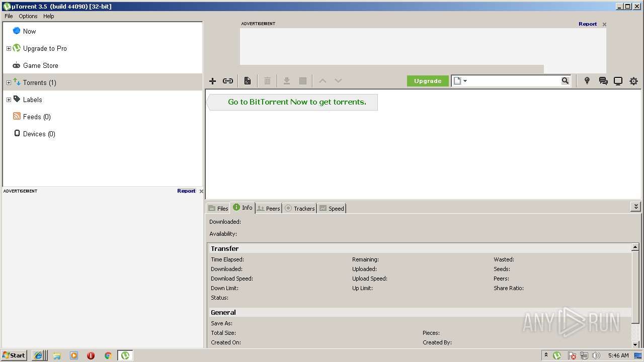Open Devices (0) in sidebar
The image size is (644, 362).
pyautogui.click(x=103, y=134)
